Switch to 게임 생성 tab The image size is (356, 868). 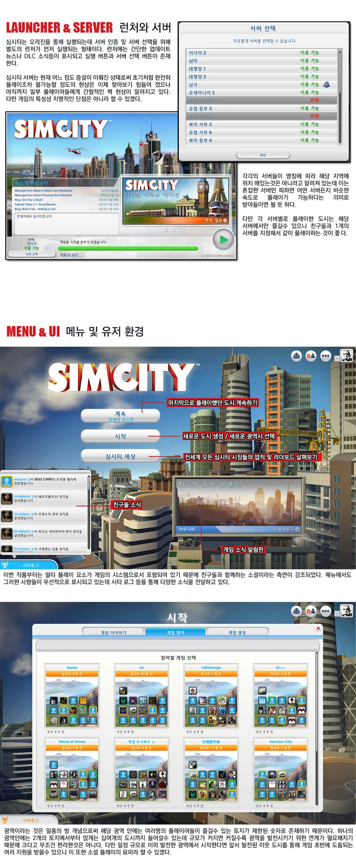point(237,633)
